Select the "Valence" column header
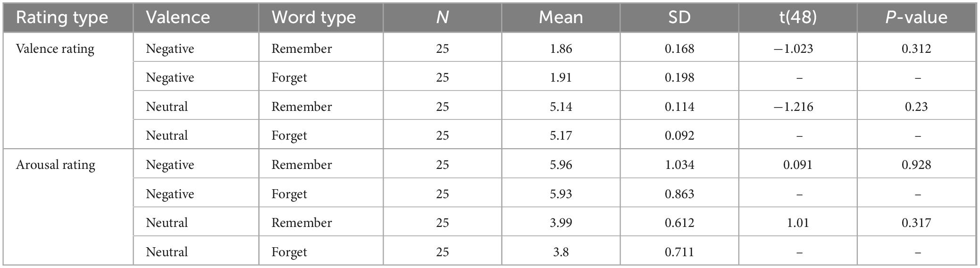980x268 pixels. [x=178, y=17]
